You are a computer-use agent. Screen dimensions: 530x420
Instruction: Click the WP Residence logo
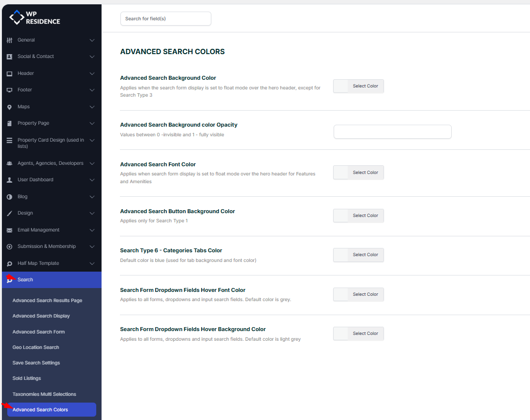[x=35, y=18]
